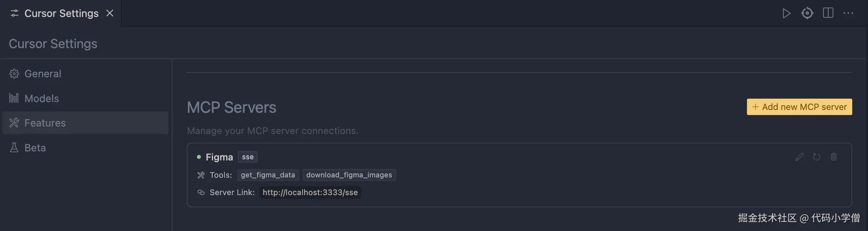
Task: Close the Cursor Settings tab
Action: 110,13
